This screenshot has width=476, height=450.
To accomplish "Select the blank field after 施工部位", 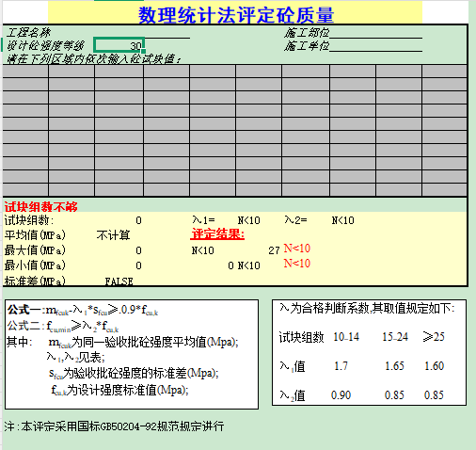I will coord(375,33).
